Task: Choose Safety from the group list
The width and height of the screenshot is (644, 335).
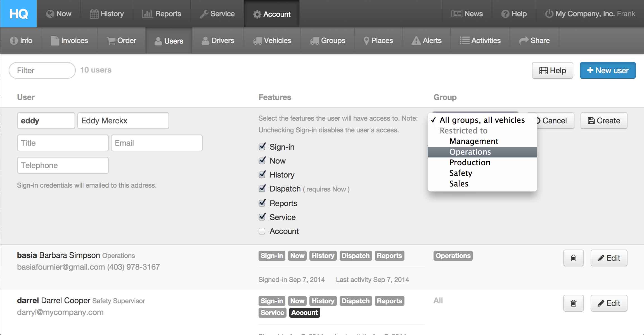Action: point(461,173)
